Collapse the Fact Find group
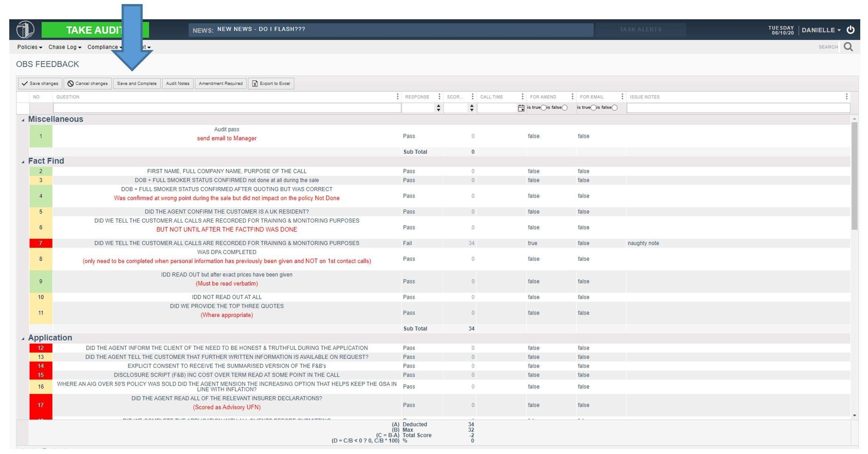Image resolution: width=868 pixels, height=454 pixels. coord(23,162)
